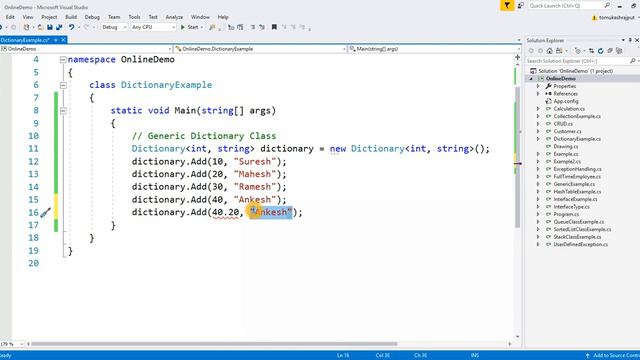Select UserDefinedException.cs in Solution Explorer
This screenshot has height=360, width=640.
(x=580, y=244)
